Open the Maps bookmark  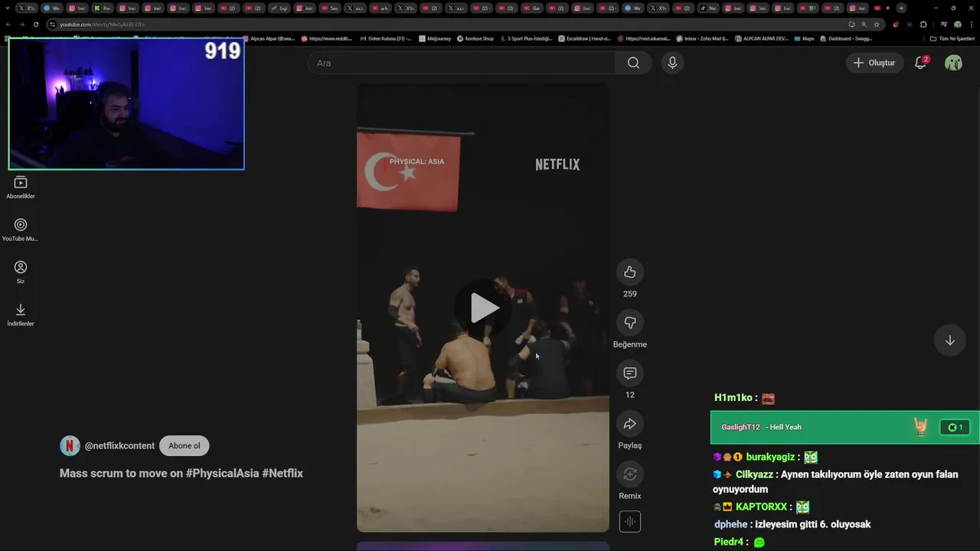pyautogui.click(x=804, y=38)
